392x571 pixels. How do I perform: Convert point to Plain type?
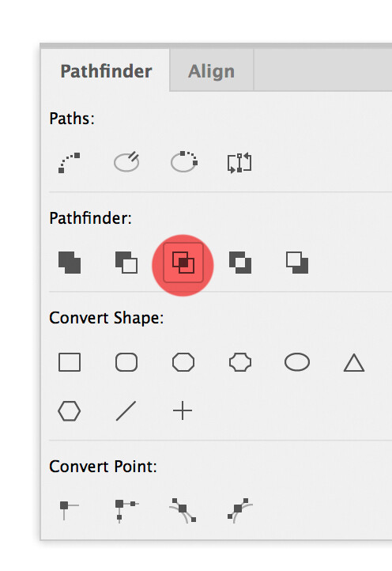click(x=69, y=509)
